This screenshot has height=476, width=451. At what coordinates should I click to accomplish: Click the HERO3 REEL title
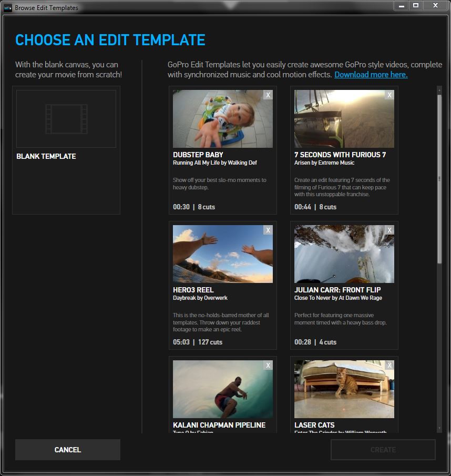(x=193, y=290)
